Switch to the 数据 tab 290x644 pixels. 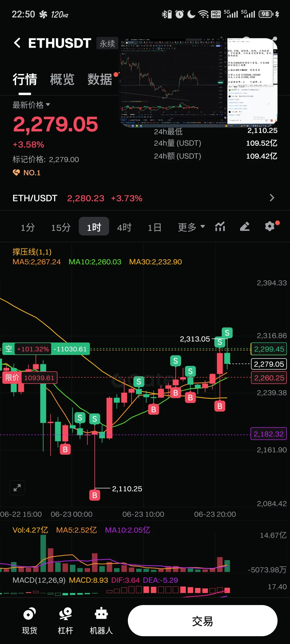tap(100, 79)
